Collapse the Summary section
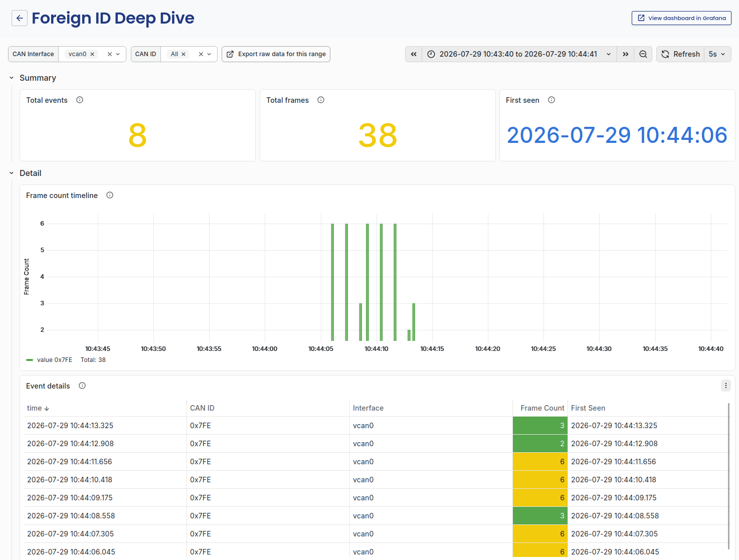Viewport: 739px width, 560px height. (12, 78)
